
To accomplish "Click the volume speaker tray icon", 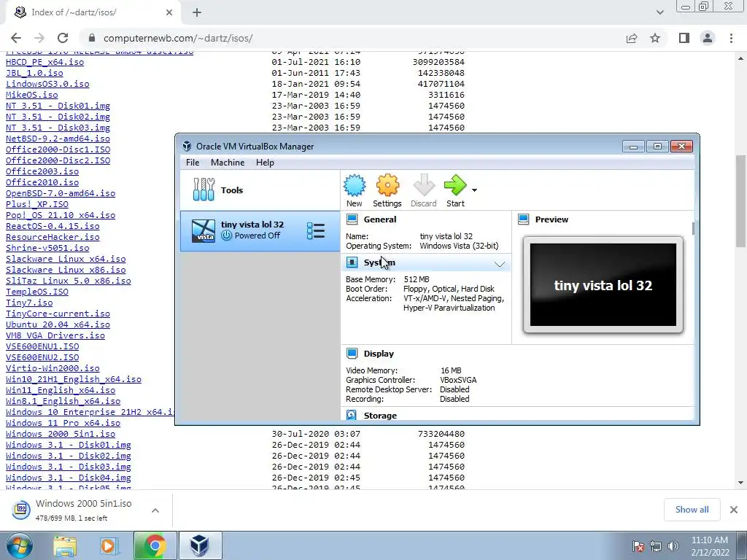I will 673,546.
